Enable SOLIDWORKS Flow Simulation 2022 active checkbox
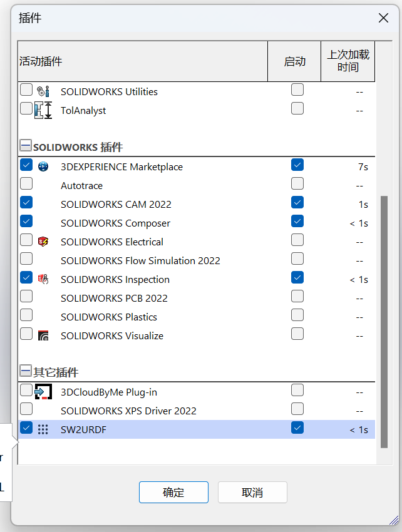 pos(26,259)
